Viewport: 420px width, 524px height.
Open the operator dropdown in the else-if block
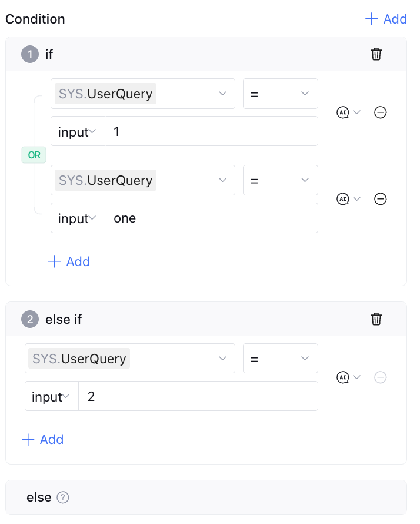(280, 359)
